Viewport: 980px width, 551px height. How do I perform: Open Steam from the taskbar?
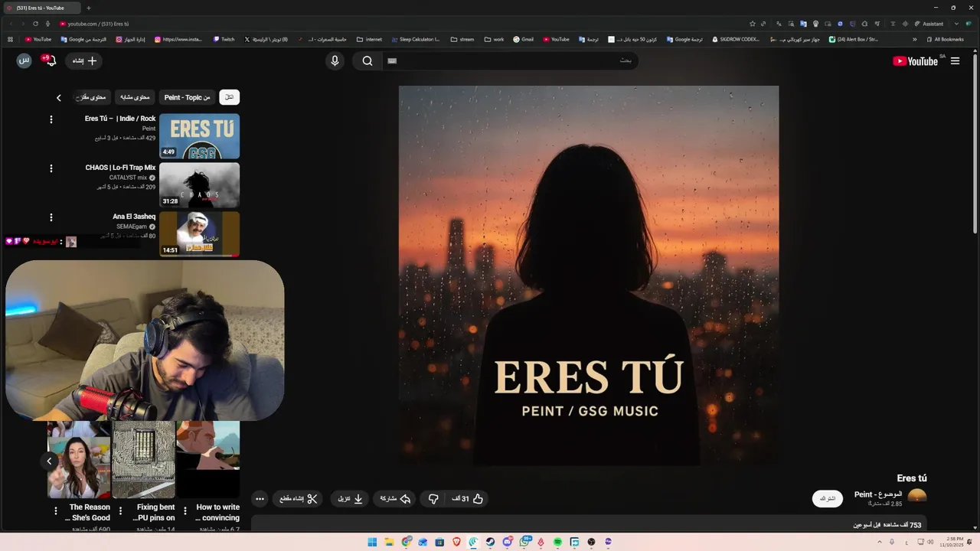(x=490, y=542)
